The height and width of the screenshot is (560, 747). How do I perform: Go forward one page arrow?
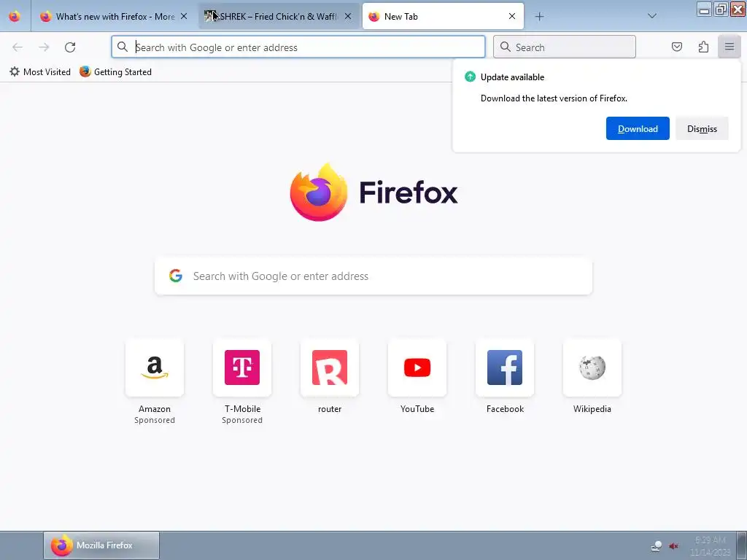(x=44, y=47)
